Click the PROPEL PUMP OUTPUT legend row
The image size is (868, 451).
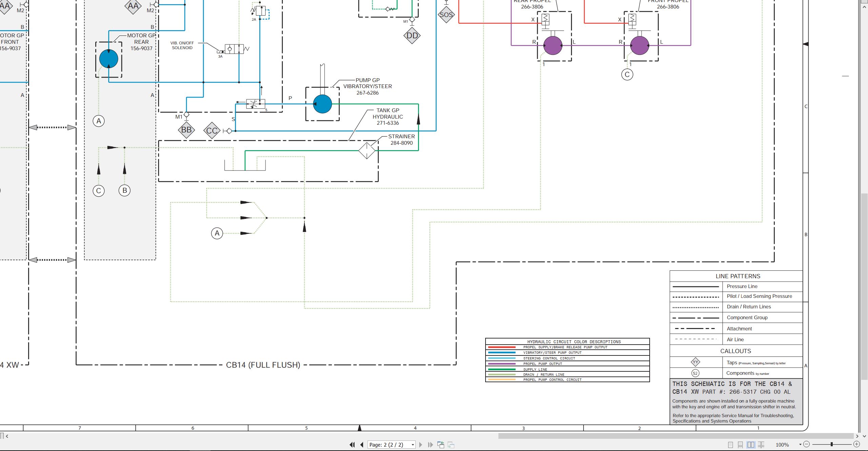[x=568, y=364]
